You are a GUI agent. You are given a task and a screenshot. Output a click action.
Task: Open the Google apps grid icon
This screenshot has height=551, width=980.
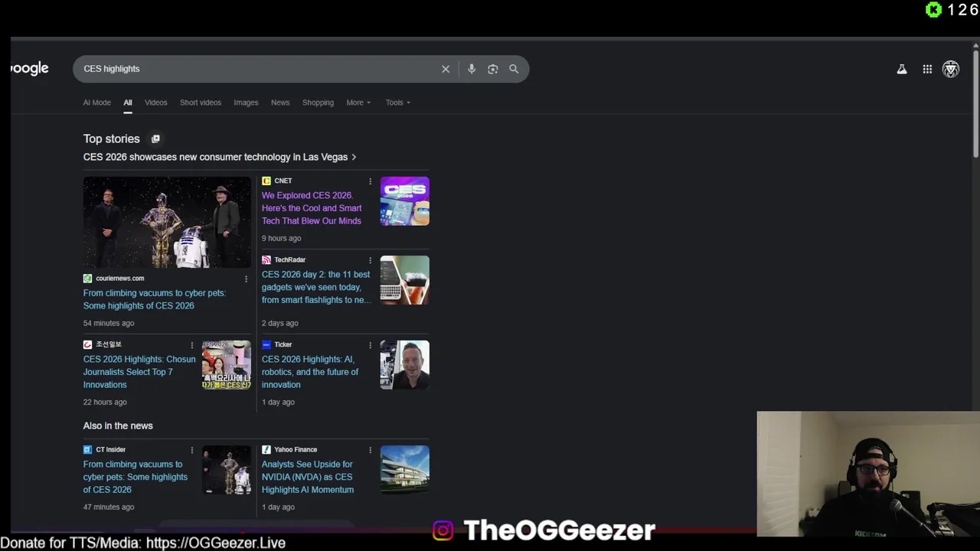(x=927, y=69)
